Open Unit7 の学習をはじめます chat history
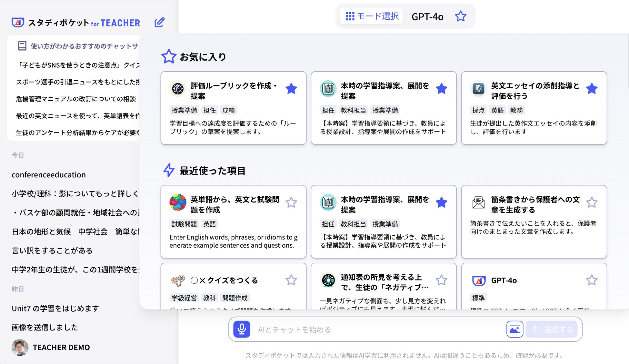This screenshot has height=364, width=629. click(55, 309)
